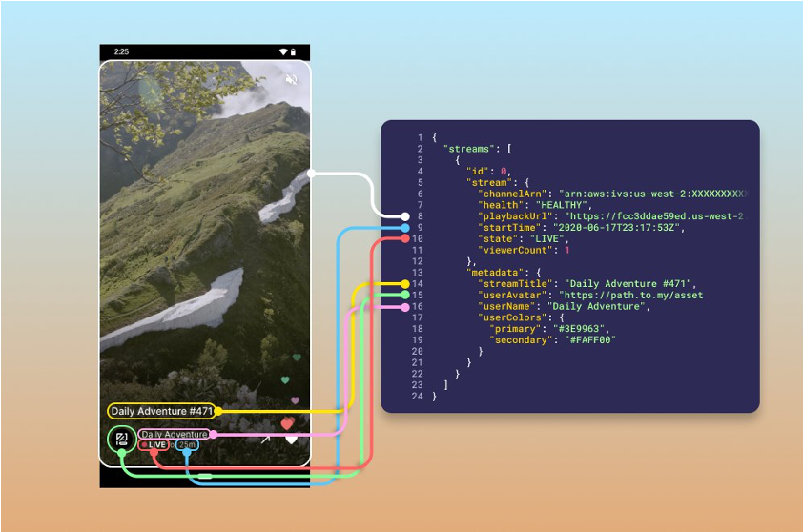Tap the Android home gesture bar

coord(205,476)
